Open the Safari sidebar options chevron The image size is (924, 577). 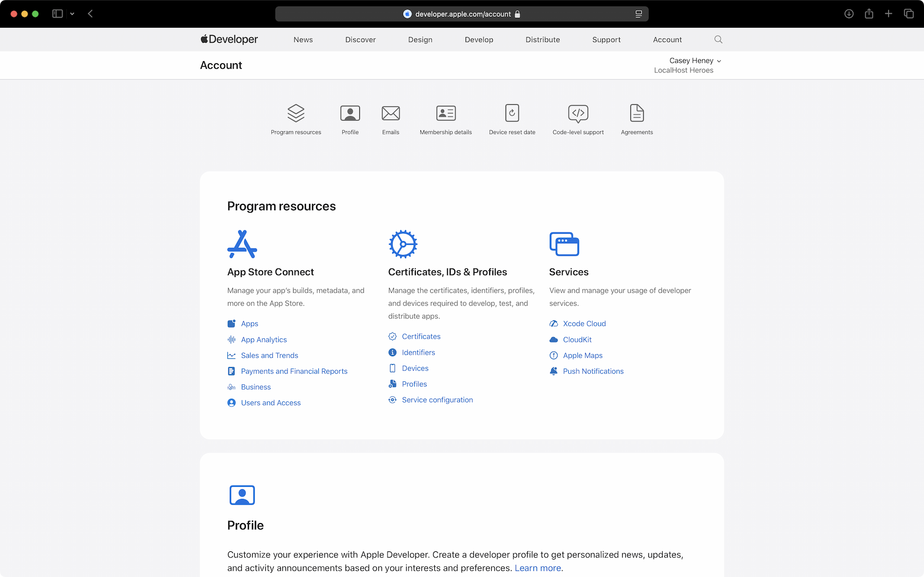point(72,14)
